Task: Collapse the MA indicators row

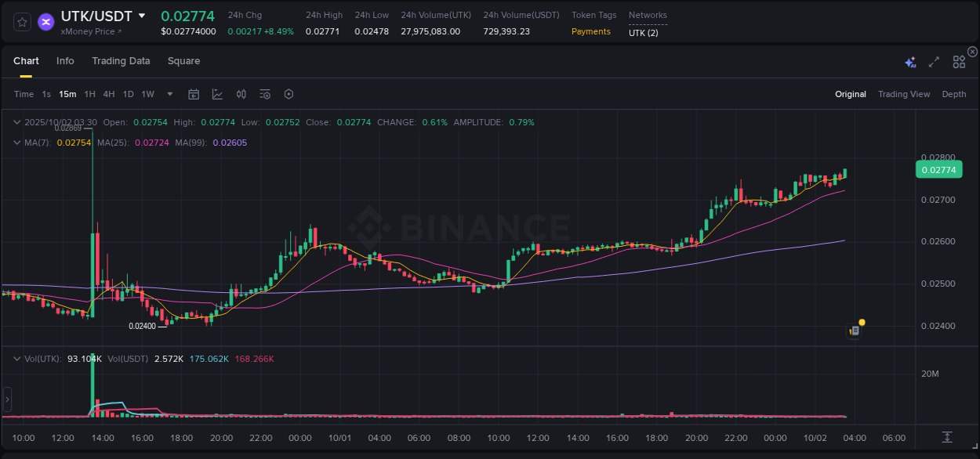Action: pyautogui.click(x=16, y=143)
